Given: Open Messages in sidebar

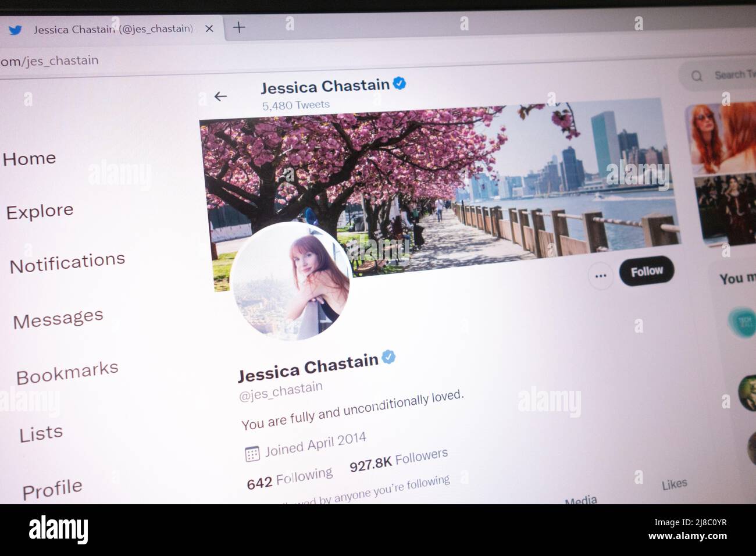Looking at the screenshot, I should pos(58,319).
